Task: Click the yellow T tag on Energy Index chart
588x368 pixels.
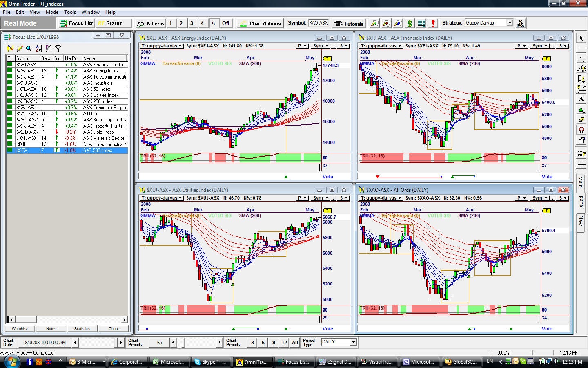Action: (x=327, y=58)
